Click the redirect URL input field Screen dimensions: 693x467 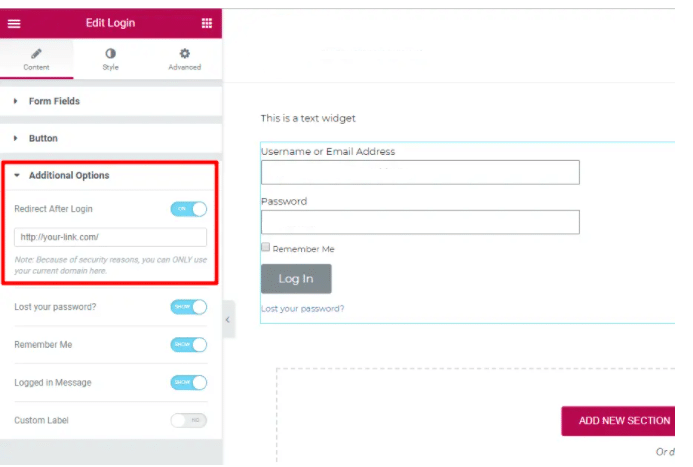(x=110, y=237)
